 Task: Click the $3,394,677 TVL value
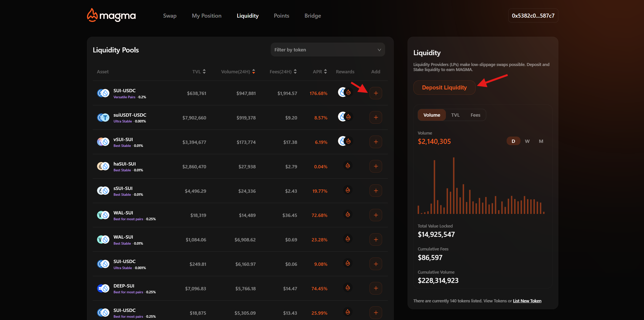coord(194,142)
